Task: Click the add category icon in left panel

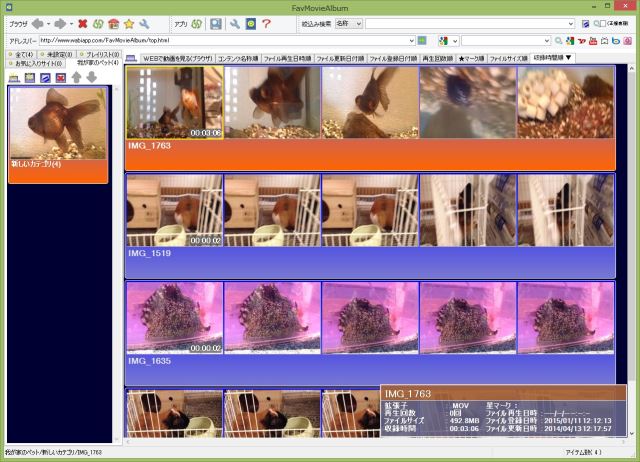Action: click(x=14, y=78)
